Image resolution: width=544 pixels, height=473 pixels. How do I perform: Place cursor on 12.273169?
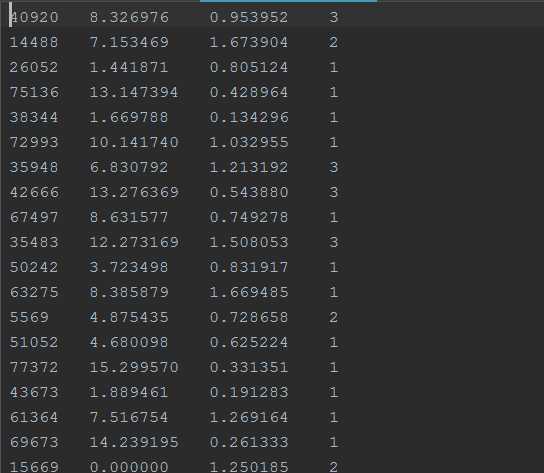point(134,242)
